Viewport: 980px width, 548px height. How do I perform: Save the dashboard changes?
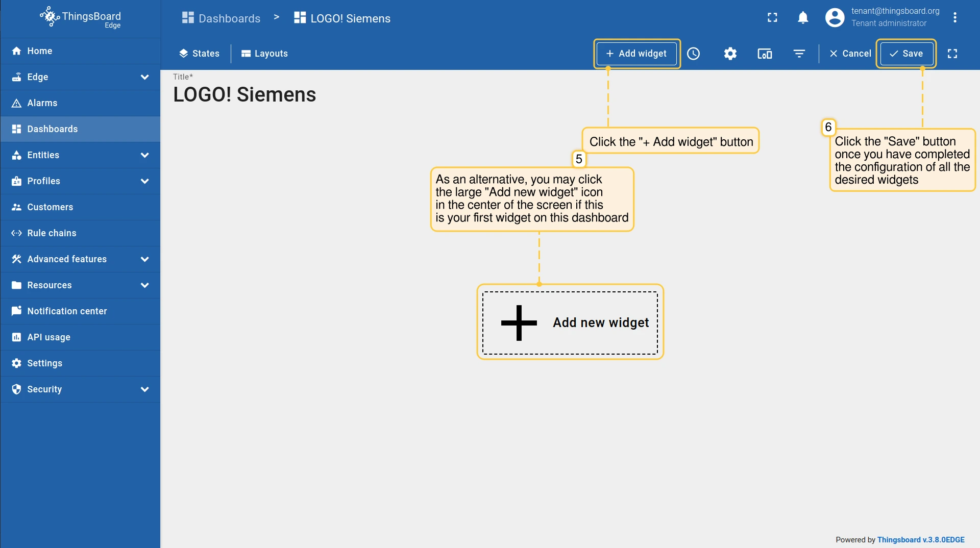pyautogui.click(x=906, y=54)
